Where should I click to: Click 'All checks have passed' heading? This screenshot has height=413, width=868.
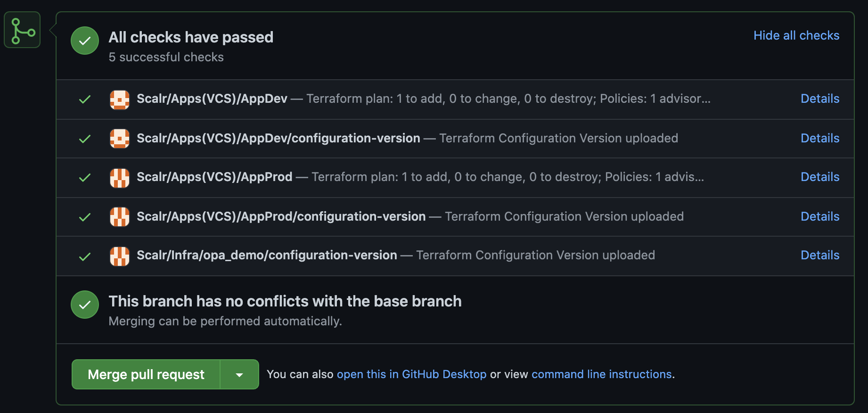(x=191, y=37)
